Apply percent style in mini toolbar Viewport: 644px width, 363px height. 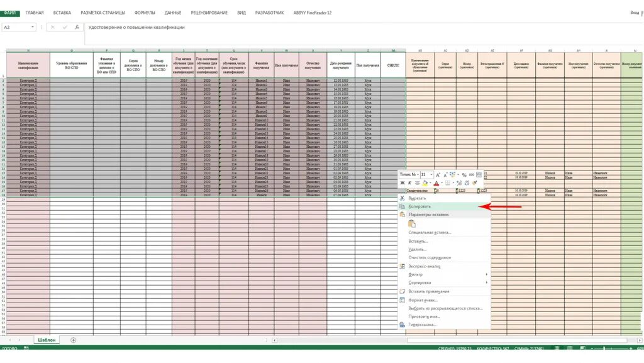[464, 175]
